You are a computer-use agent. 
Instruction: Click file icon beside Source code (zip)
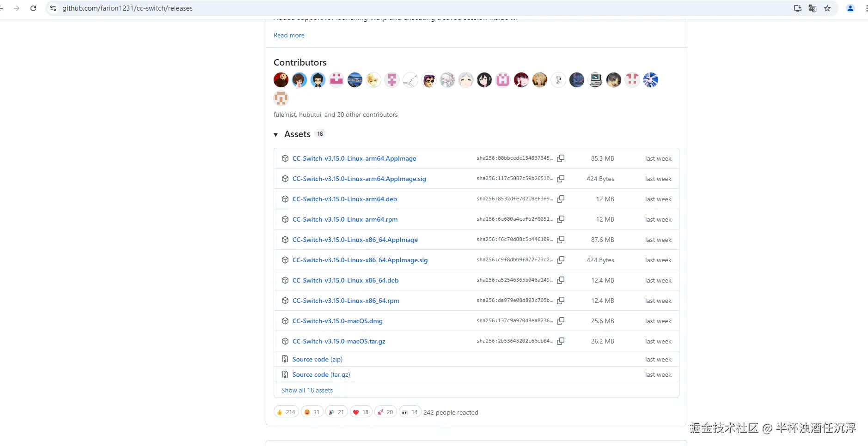(285, 359)
